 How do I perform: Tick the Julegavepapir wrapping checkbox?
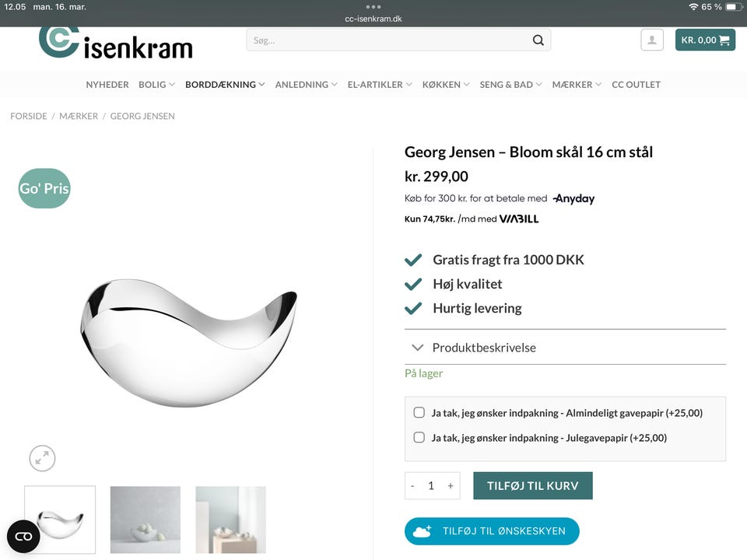[419, 438]
